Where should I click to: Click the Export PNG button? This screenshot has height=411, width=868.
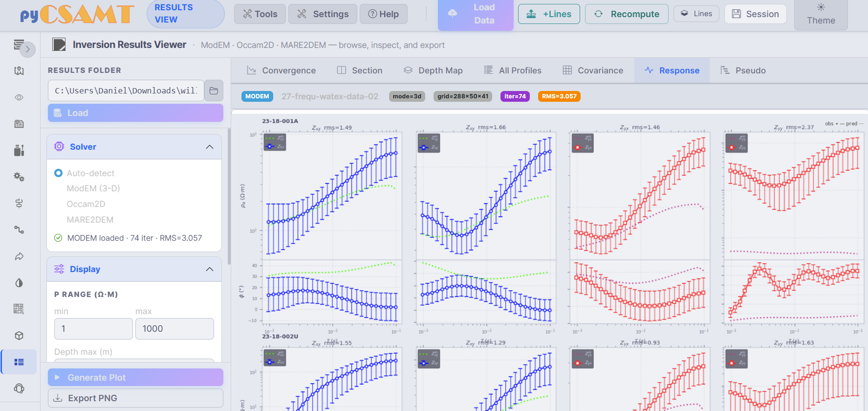(135, 398)
